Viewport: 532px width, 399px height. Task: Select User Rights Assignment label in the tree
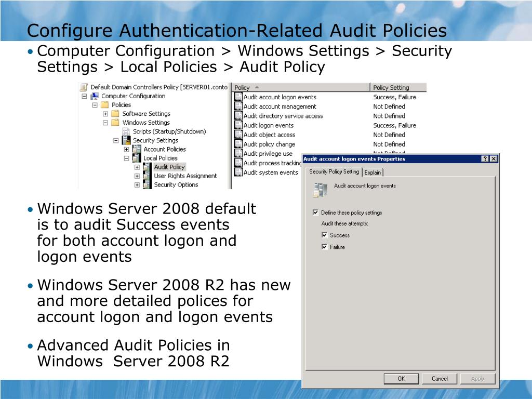pos(185,176)
